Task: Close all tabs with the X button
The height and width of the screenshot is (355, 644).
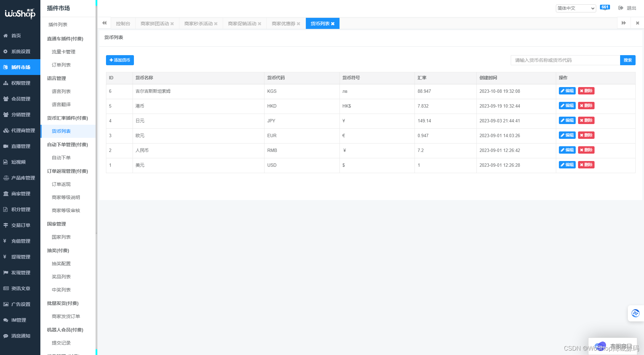Action: pos(637,23)
